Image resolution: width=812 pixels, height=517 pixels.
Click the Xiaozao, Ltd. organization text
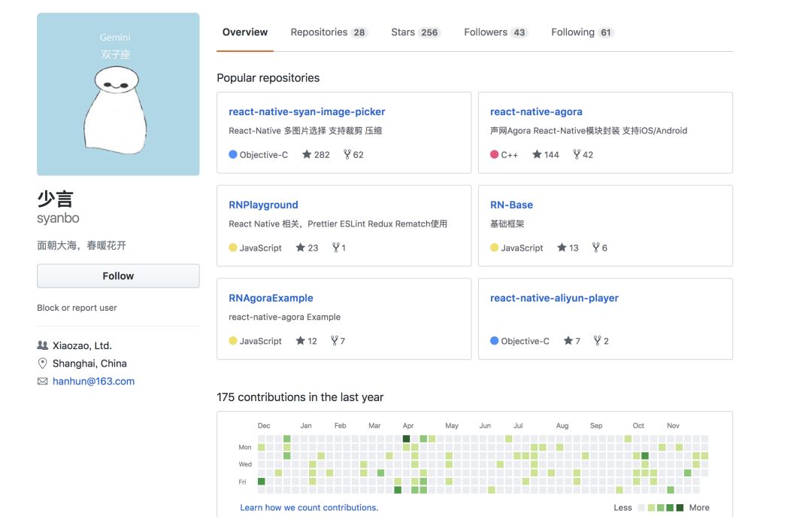82,346
